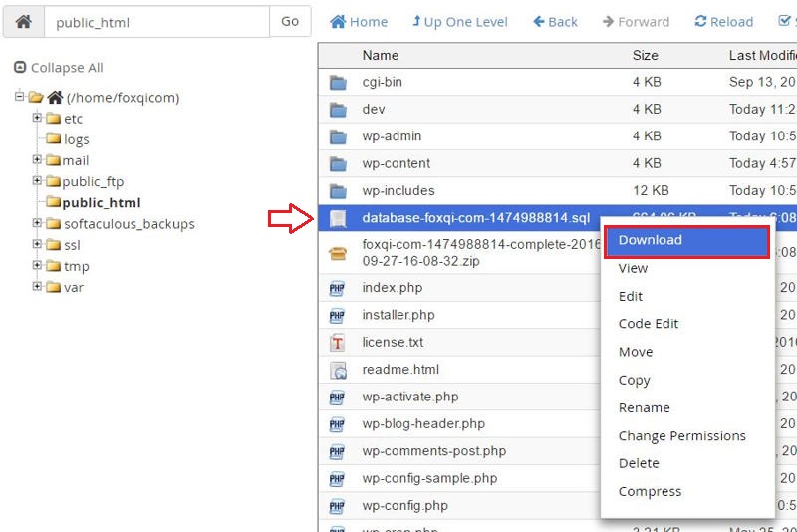
Task: Choose Code Edit from the context menu
Action: tap(649, 324)
